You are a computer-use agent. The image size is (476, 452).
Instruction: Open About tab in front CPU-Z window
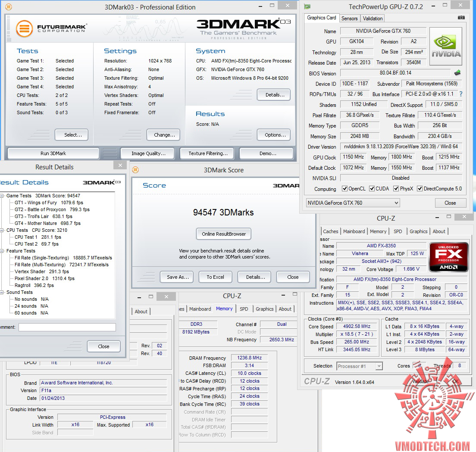[x=439, y=231]
